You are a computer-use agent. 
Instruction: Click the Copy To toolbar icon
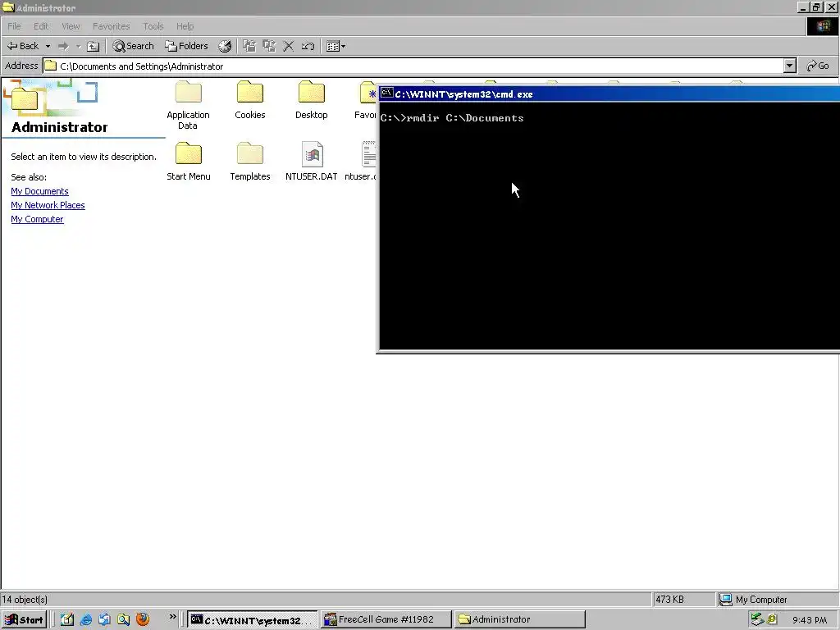pos(269,46)
